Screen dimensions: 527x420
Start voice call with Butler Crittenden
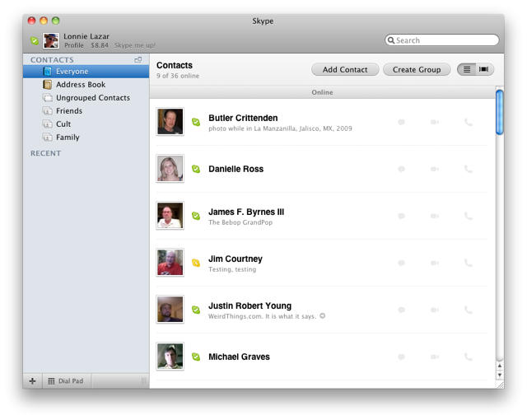(469, 122)
